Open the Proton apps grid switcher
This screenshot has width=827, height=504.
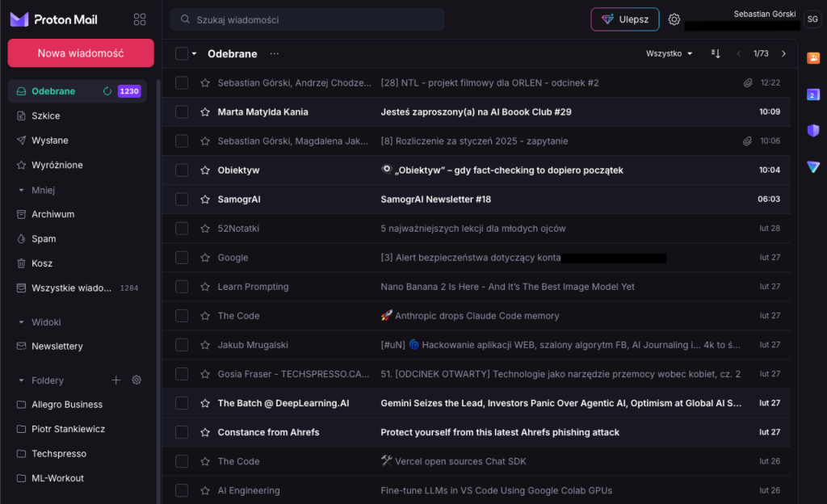(x=140, y=19)
